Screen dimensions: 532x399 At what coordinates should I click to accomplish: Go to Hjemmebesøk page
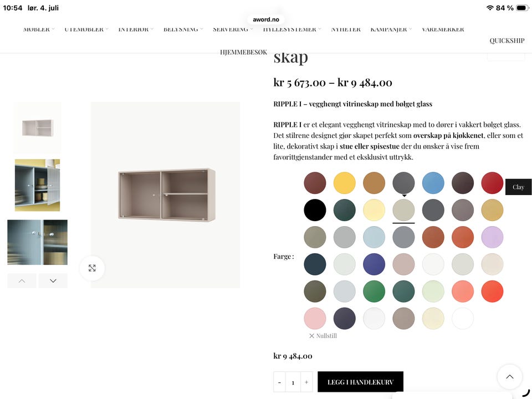[244, 52]
